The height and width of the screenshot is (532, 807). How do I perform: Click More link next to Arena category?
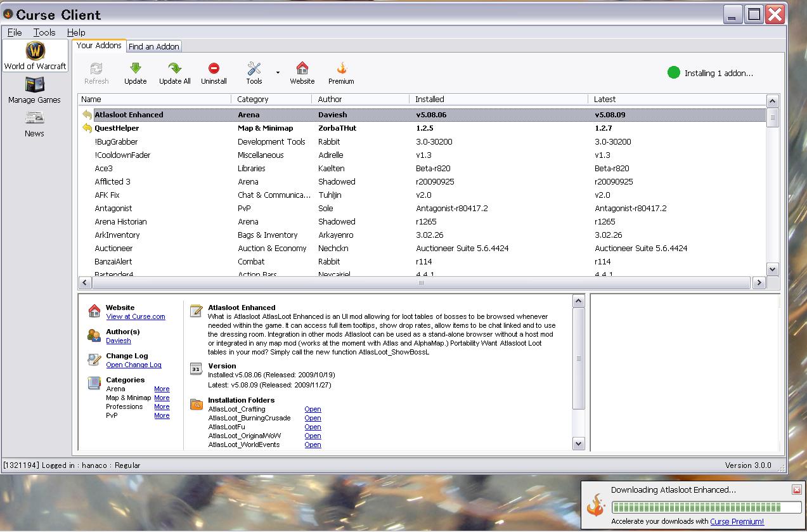pos(162,389)
